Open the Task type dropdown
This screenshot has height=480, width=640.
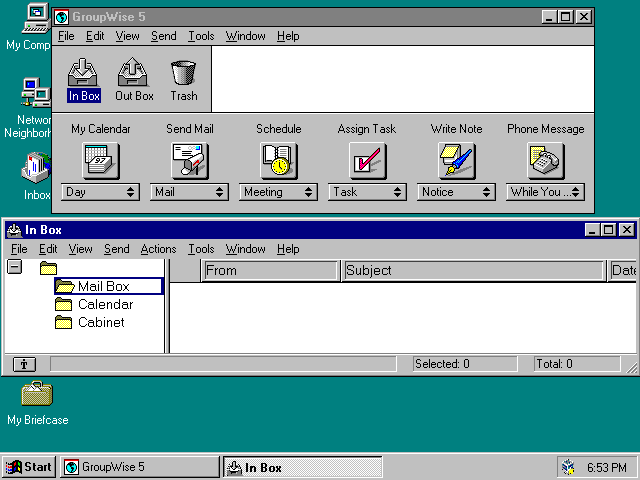(x=367, y=192)
